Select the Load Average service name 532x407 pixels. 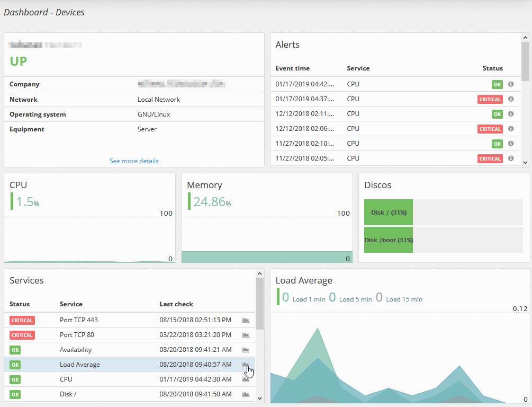pos(80,365)
